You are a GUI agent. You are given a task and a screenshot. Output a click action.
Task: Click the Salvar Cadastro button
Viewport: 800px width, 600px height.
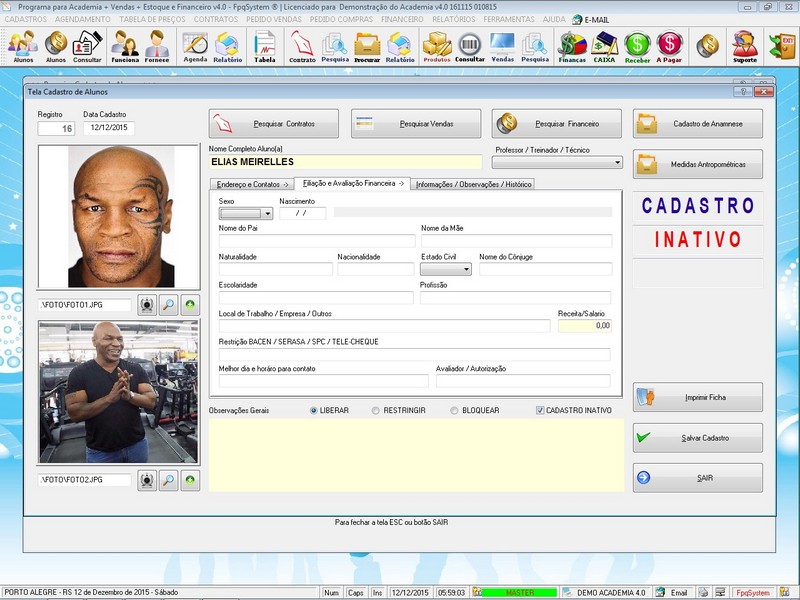pos(697,438)
